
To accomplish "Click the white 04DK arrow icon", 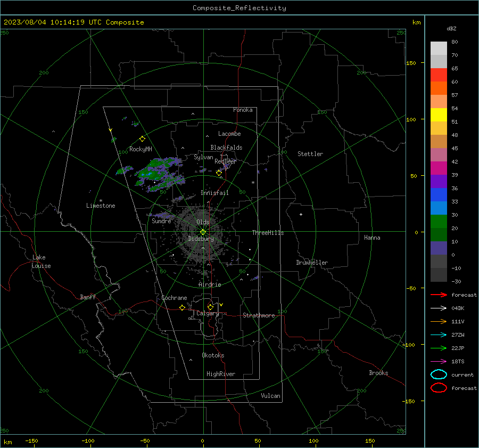I will click(439, 308).
